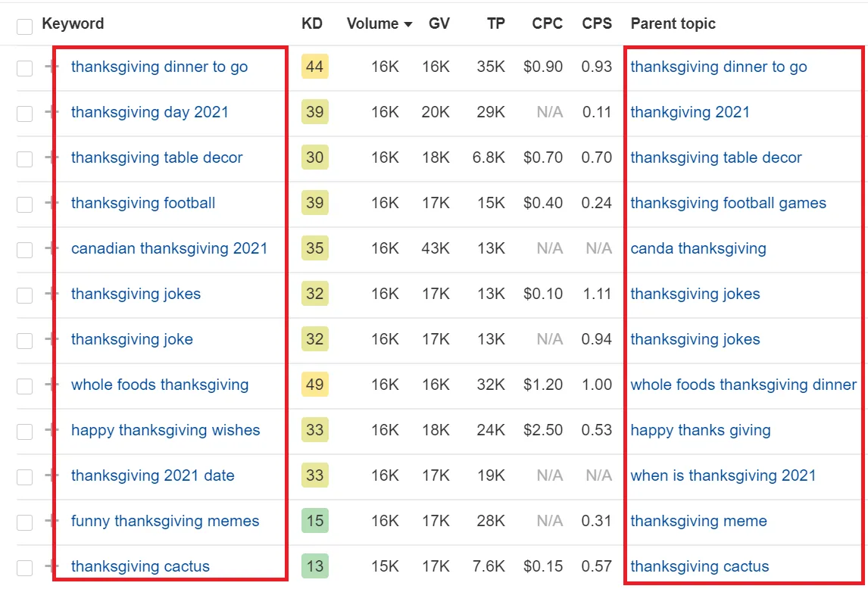Click the plus icon beside thanksgiving football
Screen dimensions: 868x589
(50, 203)
